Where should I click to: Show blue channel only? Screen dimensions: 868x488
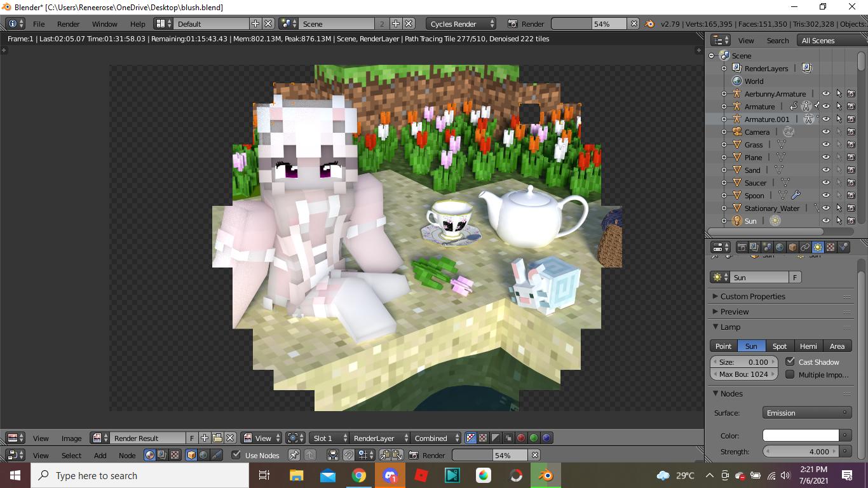[546, 438]
